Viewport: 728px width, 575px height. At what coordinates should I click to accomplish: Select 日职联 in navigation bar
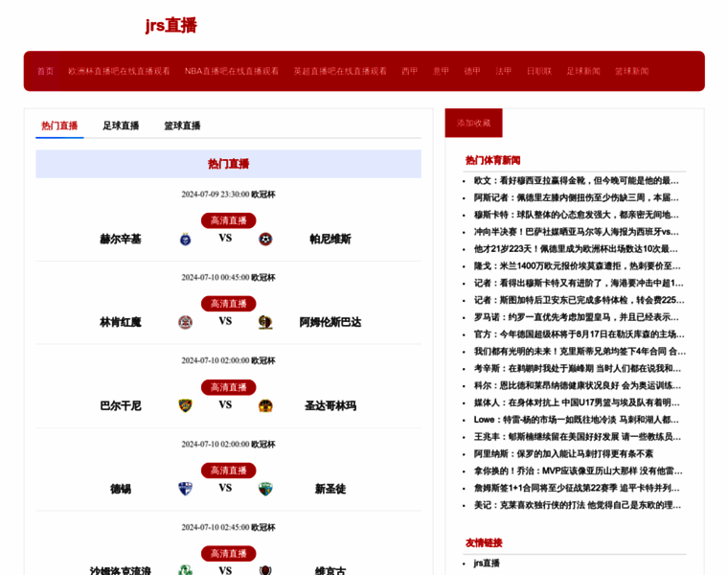[x=538, y=71]
